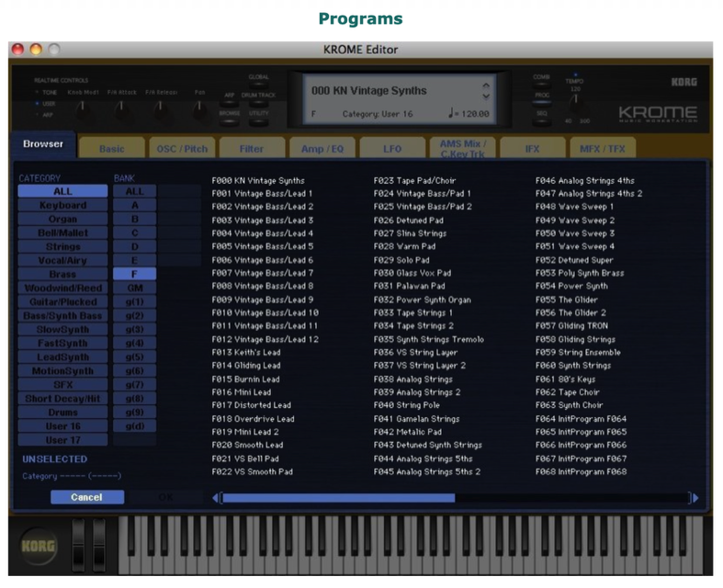Select program F032 Power Synth Organ
Viewport: 723px width, 588px height.
click(423, 300)
